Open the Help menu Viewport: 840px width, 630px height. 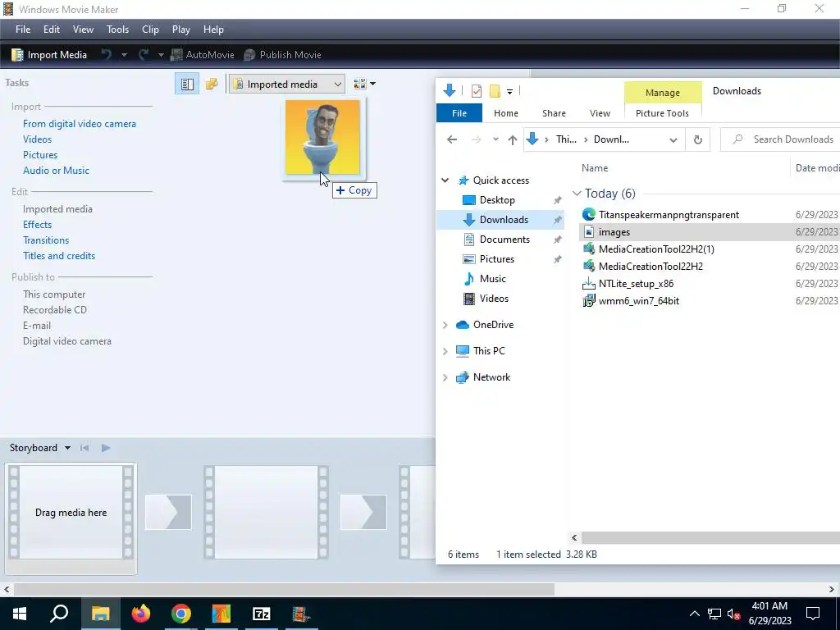pos(213,30)
